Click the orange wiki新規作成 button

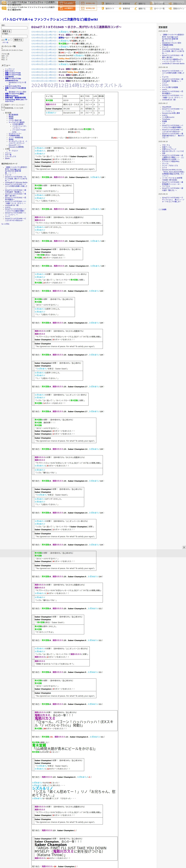point(67,8)
